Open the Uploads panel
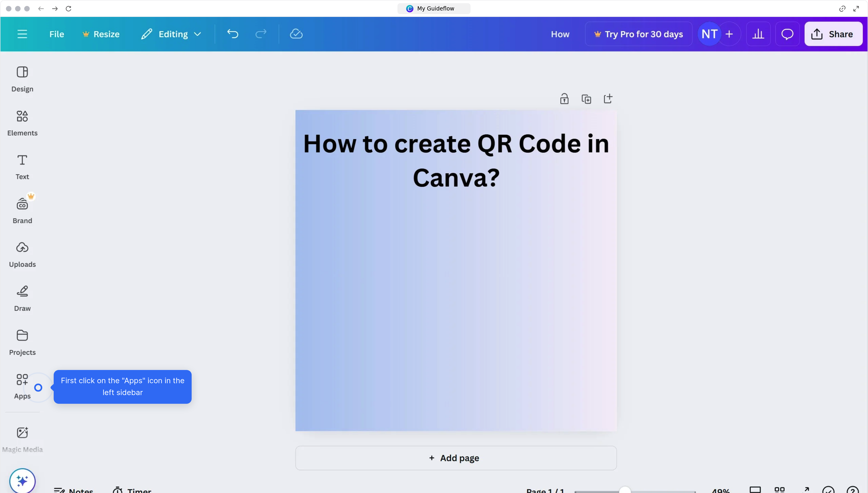This screenshot has height=493, width=868. click(x=22, y=254)
